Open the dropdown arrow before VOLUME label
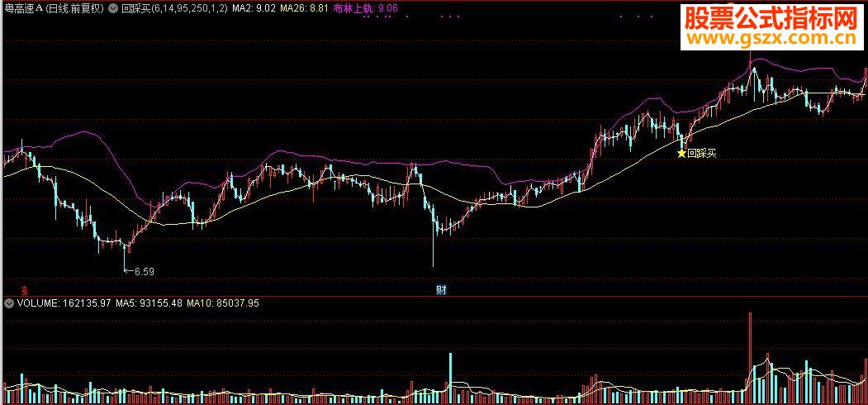 [9, 303]
